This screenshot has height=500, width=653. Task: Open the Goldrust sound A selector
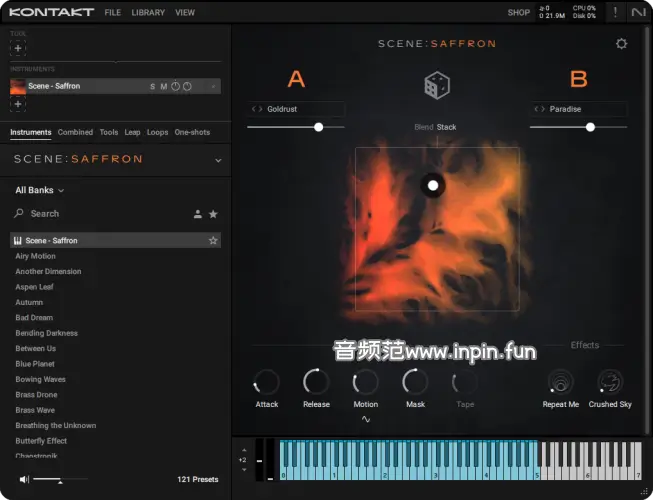click(296, 109)
